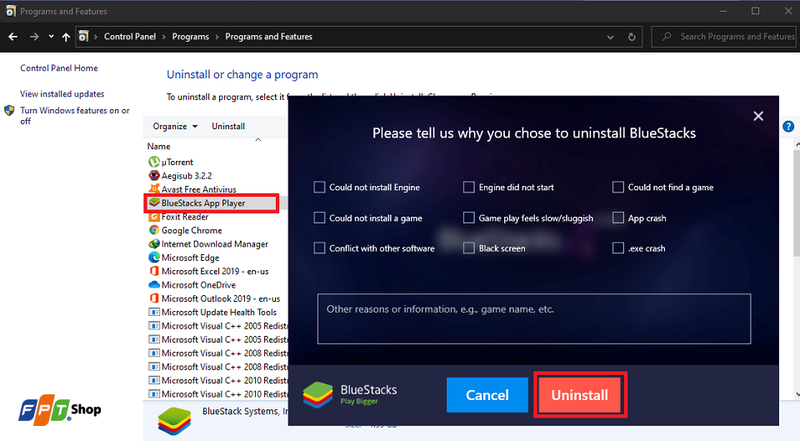Check Could not install a game
This screenshot has height=441, width=800.
[x=319, y=218]
